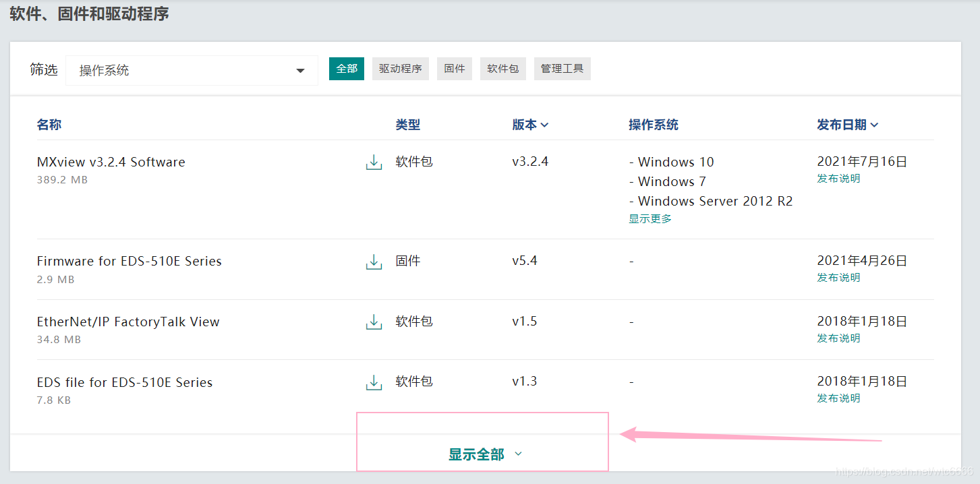The height and width of the screenshot is (484, 980).
Task: Download the MXview v3.2.4 Software package
Action: click(374, 162)
